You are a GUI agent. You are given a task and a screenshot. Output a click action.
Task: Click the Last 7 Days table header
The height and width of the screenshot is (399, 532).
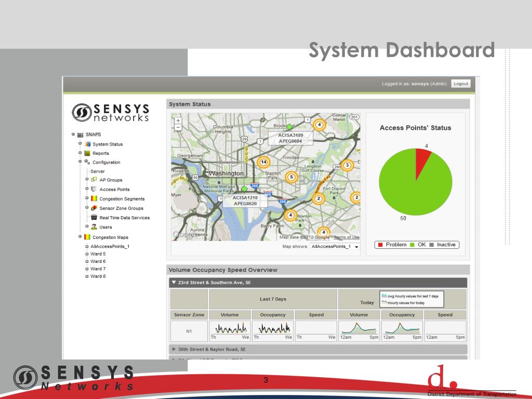click(x=273, y=299)
